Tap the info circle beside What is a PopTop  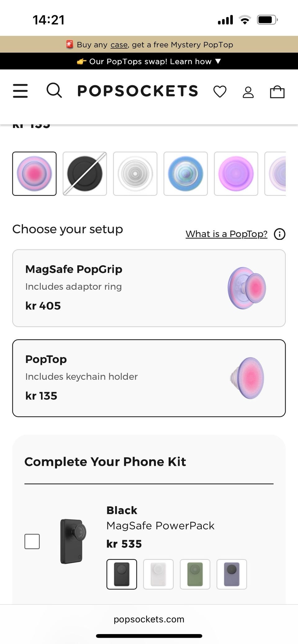(279, 234)
